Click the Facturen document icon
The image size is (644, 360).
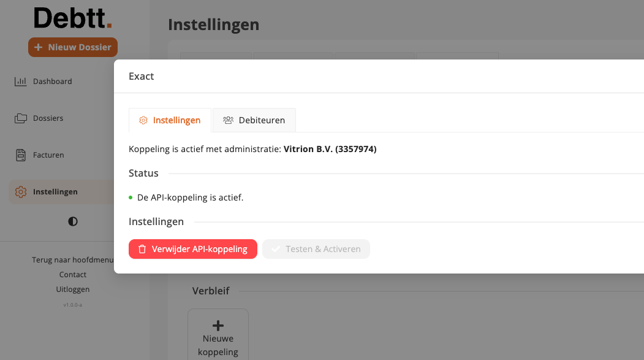pos(21,155)
